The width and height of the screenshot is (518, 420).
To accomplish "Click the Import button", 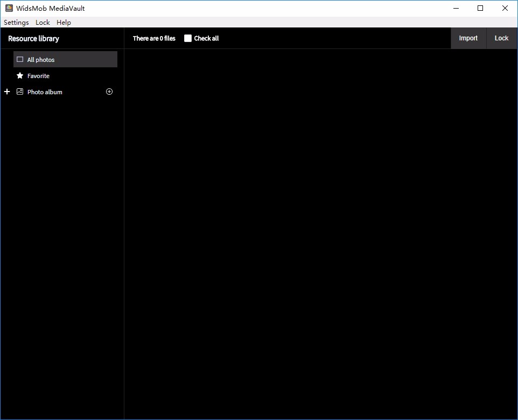I will [468, 38].
